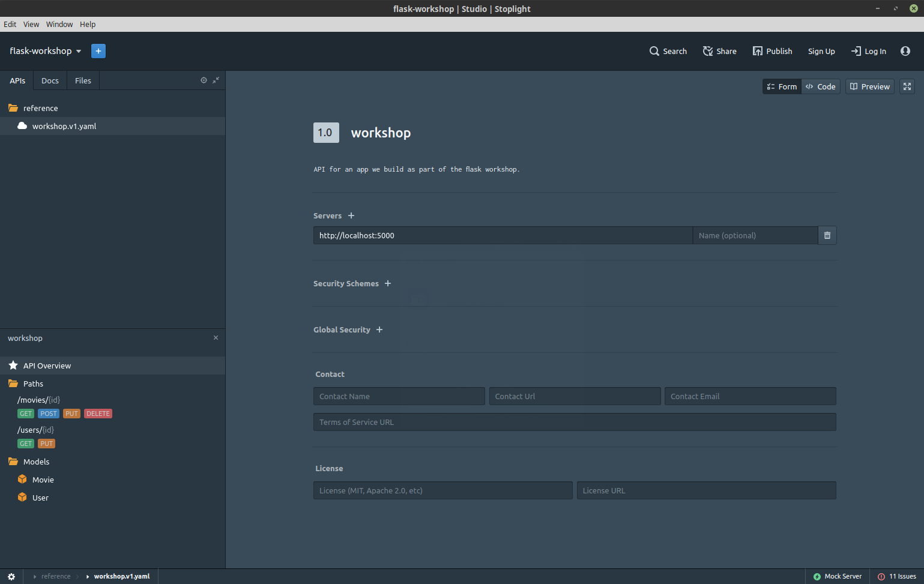
Task: Collapse the Paths folder
Action: [112, 384]
